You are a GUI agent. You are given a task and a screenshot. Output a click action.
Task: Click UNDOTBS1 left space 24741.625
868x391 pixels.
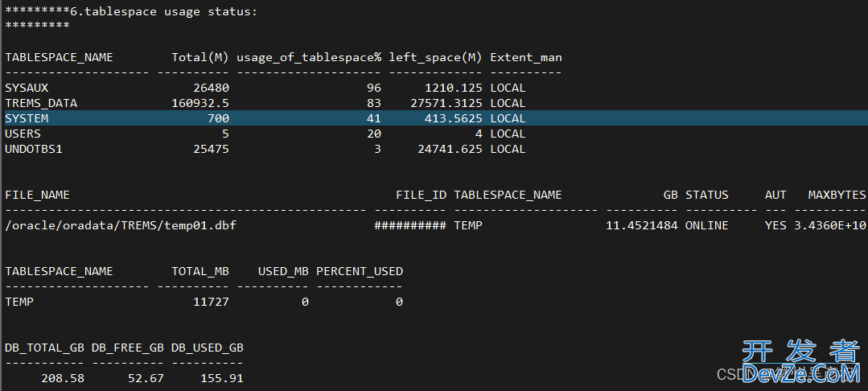450,149
